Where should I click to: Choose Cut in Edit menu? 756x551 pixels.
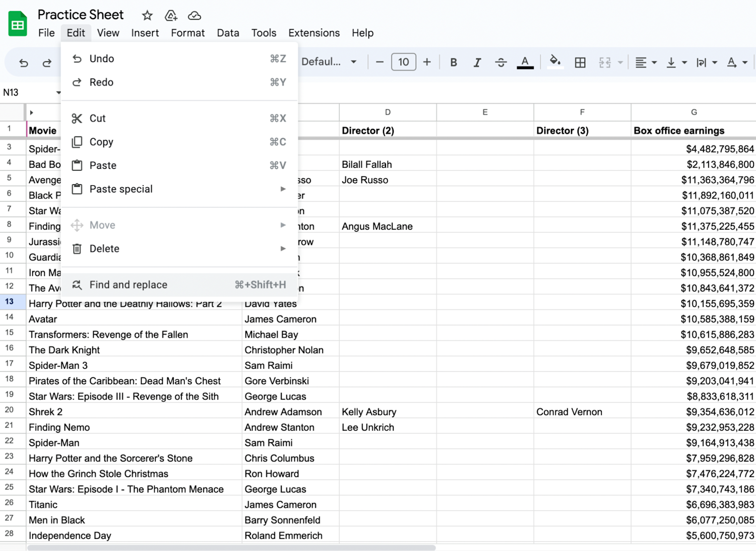coord(179,118)
